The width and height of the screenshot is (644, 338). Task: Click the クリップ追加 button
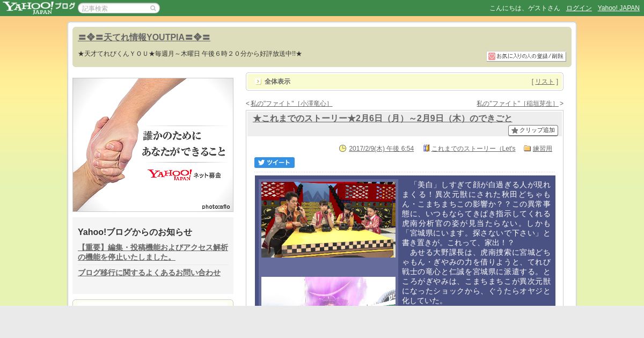tap(533, 130)
